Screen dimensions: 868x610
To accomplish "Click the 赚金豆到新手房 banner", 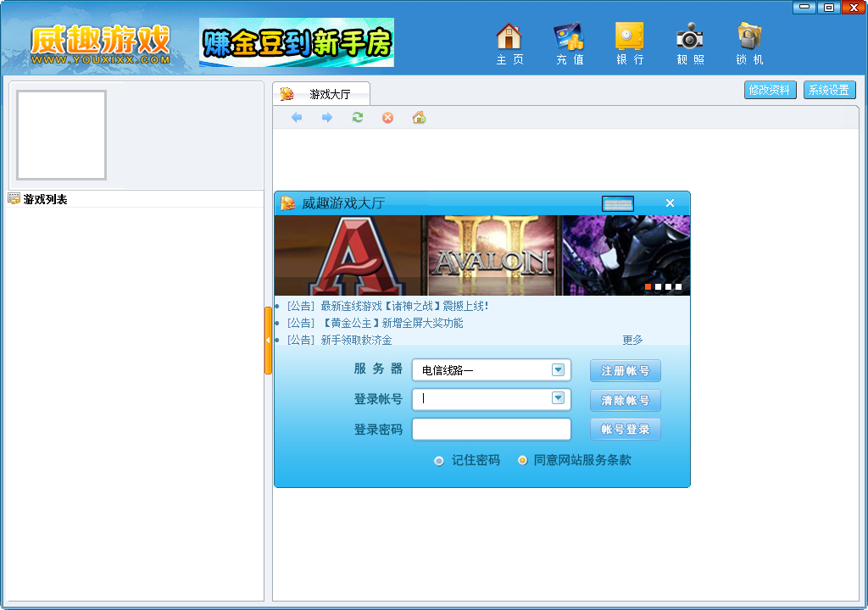I will (x=296, y=42).
